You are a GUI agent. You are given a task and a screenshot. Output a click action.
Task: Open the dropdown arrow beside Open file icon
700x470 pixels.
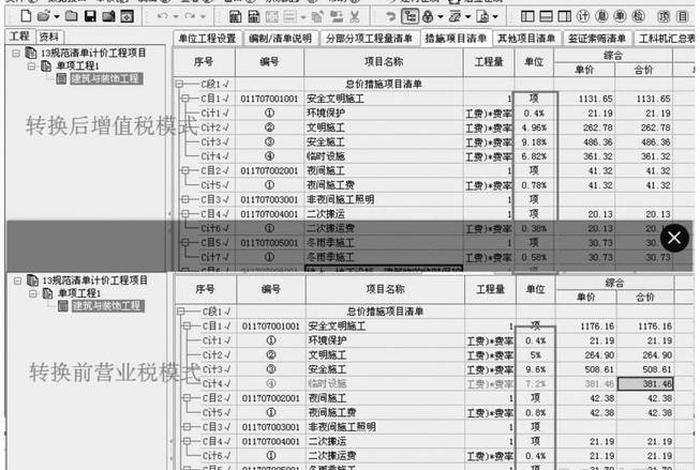point(57,17)
